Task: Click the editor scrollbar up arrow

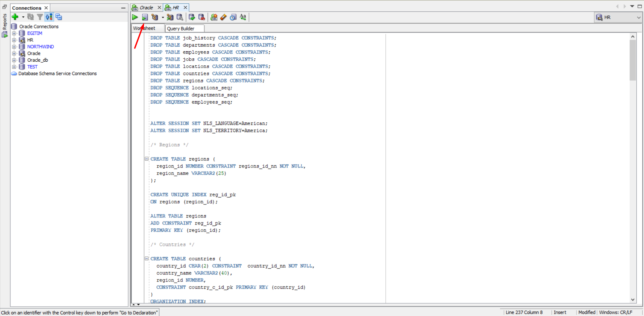Action: pyautogui.click(x=633, y=37)
